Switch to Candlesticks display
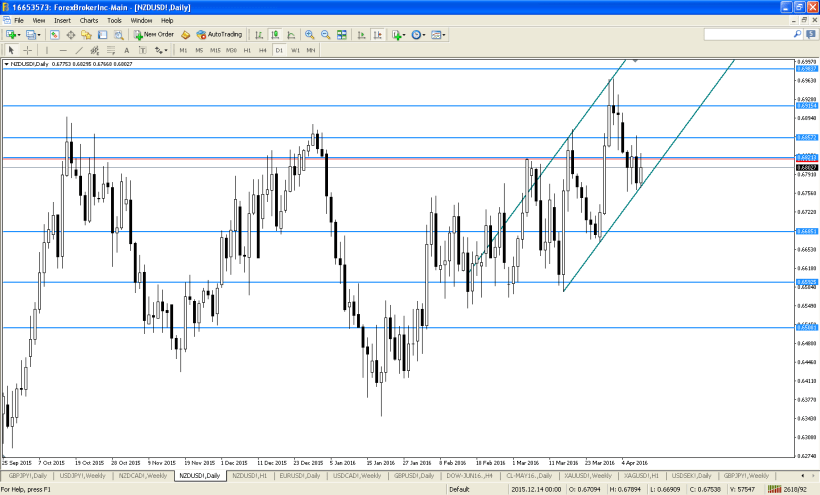This screenshot has height=495, width=820. click(275, 34)
